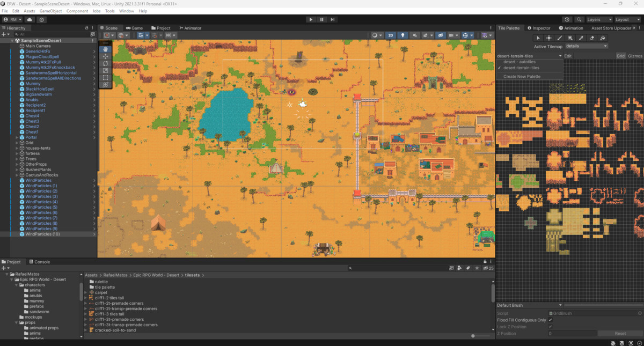Open the GameObject menu
Image resolution: width=644 pixels, height=346 pixels.
click(49, 11)
